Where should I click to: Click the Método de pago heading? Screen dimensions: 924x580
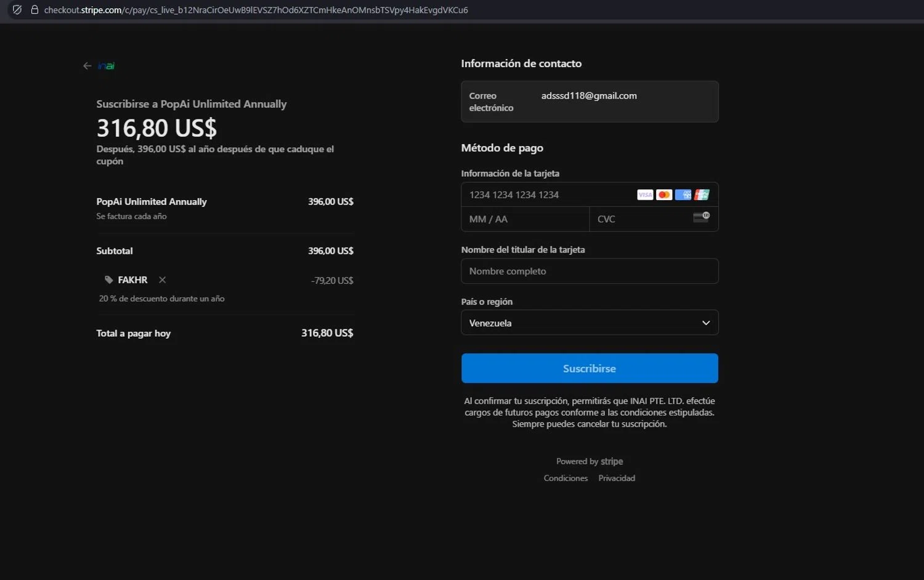pyautogui.click(x=502, y=148)
